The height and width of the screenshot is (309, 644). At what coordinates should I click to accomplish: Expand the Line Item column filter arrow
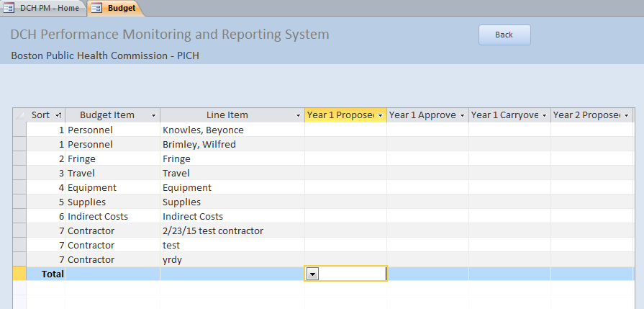298,115
